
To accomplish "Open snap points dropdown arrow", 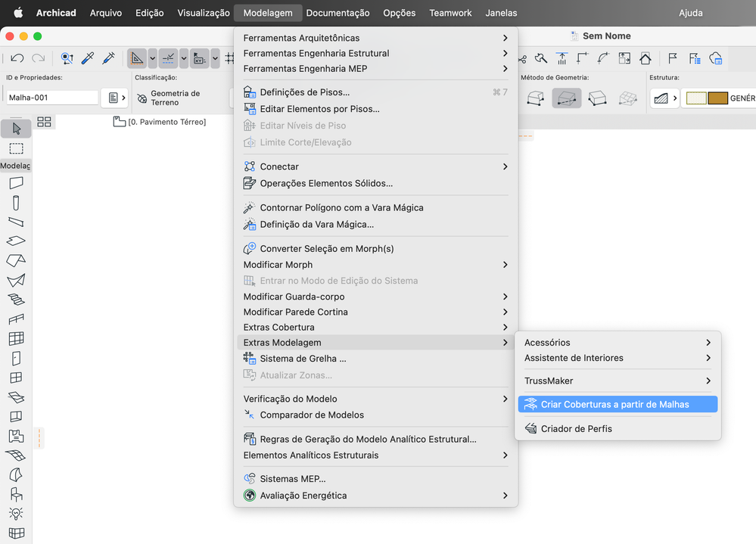I will [x=184, y=59].
